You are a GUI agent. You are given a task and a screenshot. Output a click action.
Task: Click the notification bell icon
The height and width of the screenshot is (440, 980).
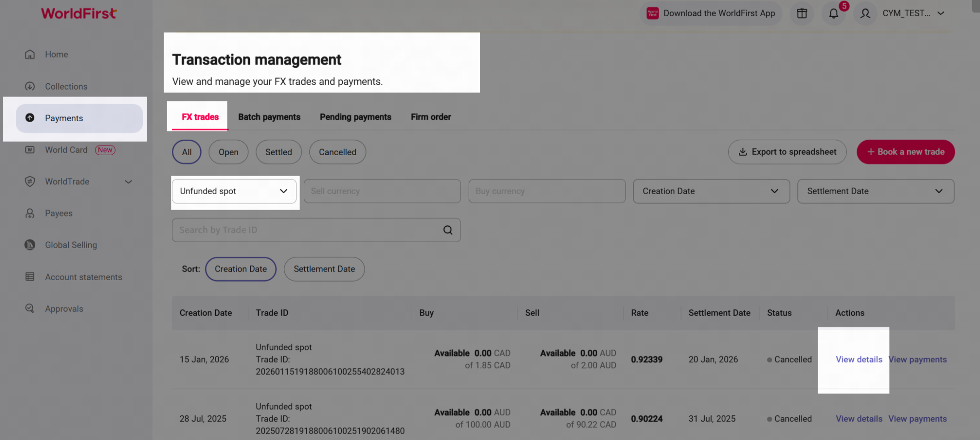[x=834, y=13]
